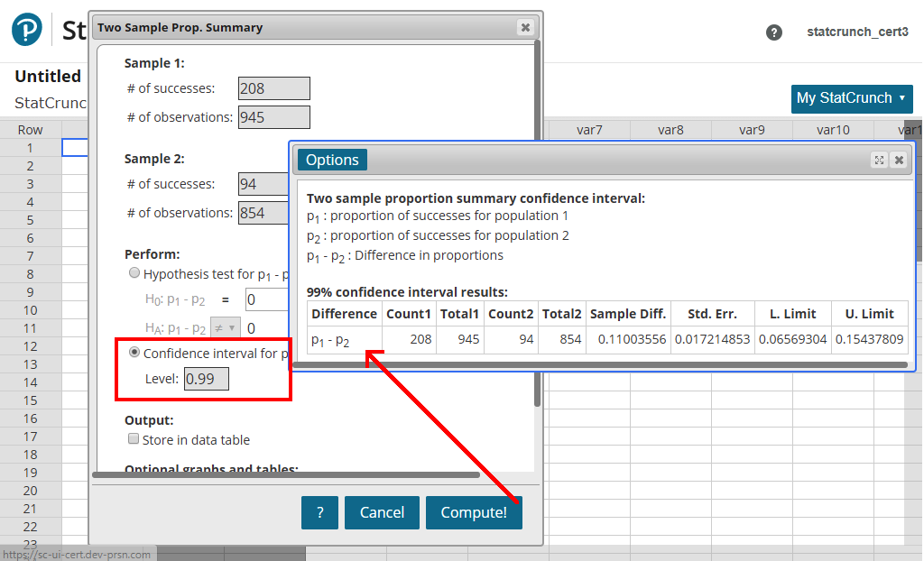
Task: Click the Pearson logo icon
Action: click(x=27, y=30)
